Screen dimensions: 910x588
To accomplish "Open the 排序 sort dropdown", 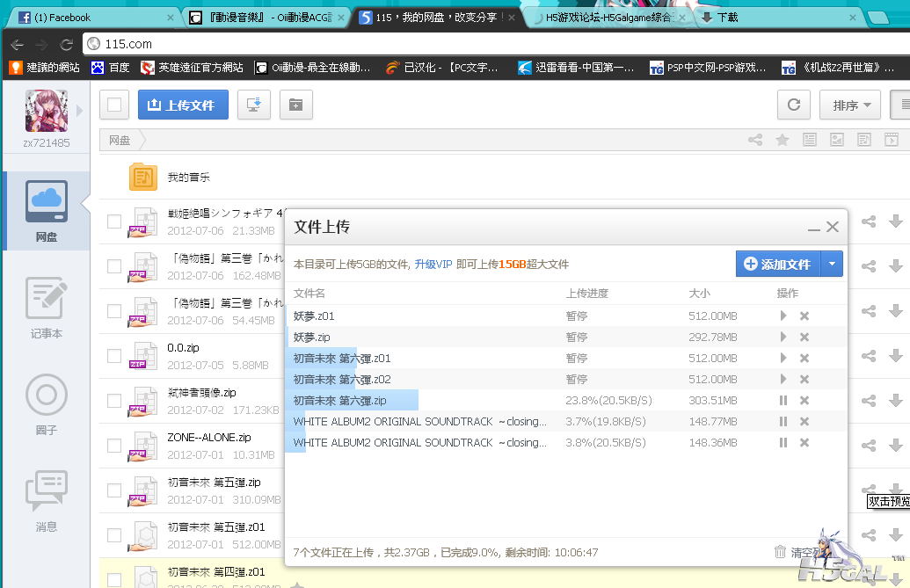I will [850, 105].
